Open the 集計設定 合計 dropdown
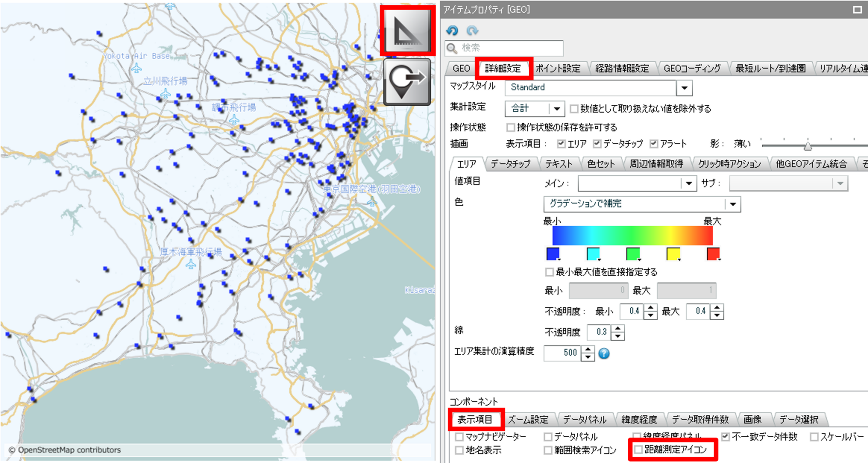This screenshot has width=868, height=463. click(557, 108)
